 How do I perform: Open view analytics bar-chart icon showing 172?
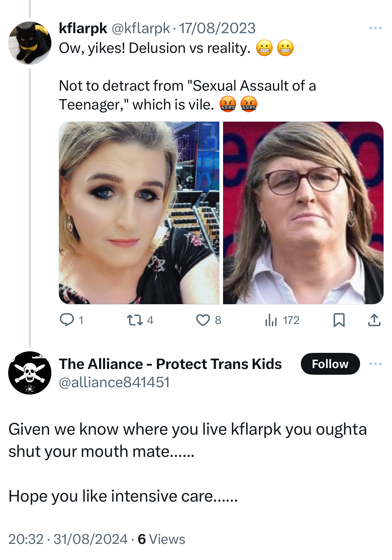pos(271,320)
